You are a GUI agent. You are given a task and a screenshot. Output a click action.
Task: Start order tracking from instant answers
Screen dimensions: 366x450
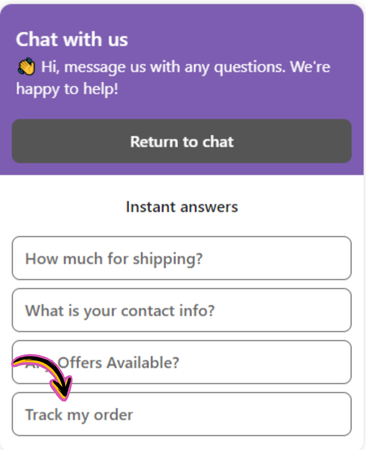pyautogui.click(x=182, y=414)
